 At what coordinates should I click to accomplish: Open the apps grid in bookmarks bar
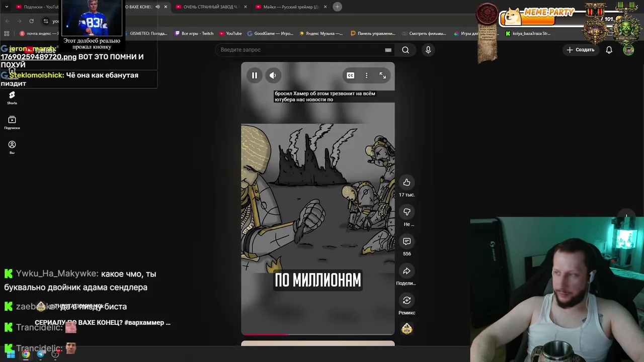click(7, 34)
